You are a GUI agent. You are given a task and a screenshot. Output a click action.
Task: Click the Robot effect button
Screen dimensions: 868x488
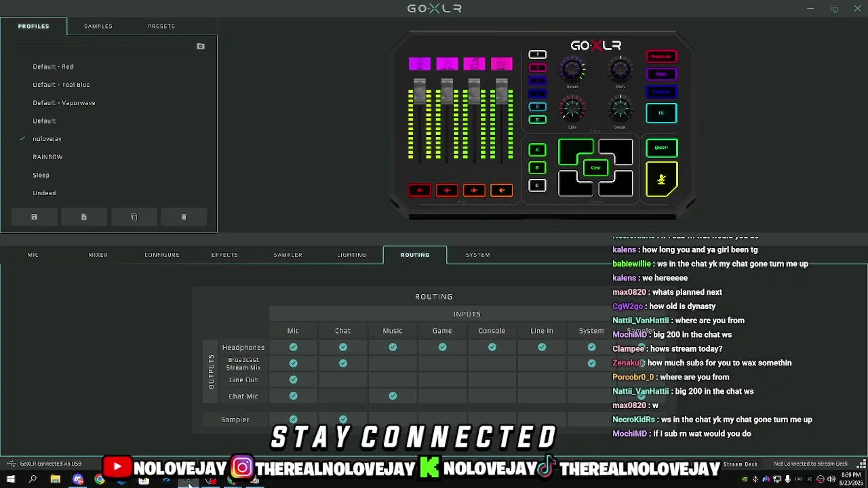pos(661,74)
